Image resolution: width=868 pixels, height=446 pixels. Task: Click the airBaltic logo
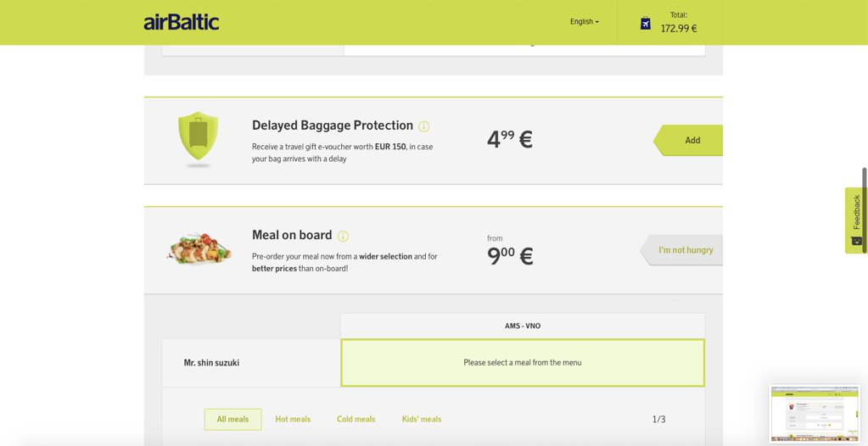coord(182,22)
